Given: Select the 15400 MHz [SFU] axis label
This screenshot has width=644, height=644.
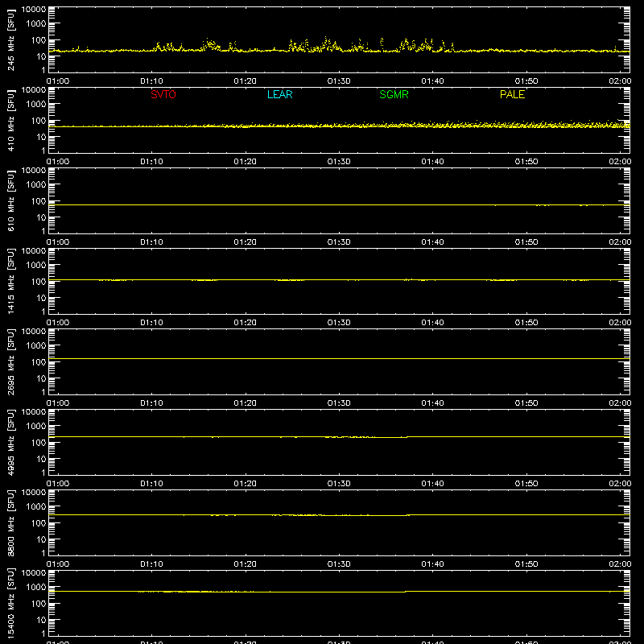Looking at the screenshot, I should 11,603.
